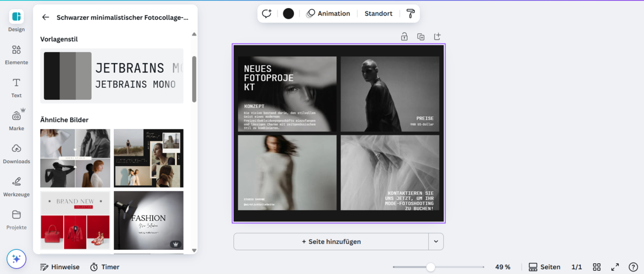Open the Design tab in sidebar
The image size is (644, 274).
(x=16, y=17)
